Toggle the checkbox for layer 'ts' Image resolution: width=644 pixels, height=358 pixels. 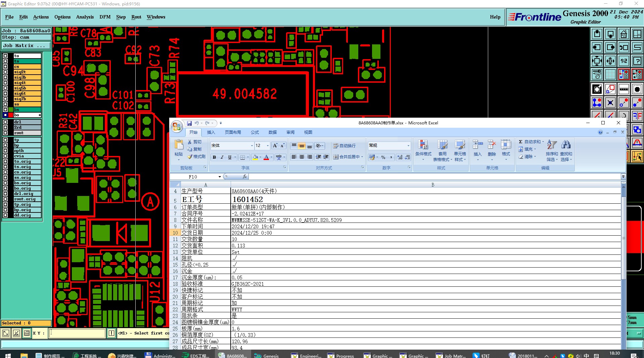[5, 61]
